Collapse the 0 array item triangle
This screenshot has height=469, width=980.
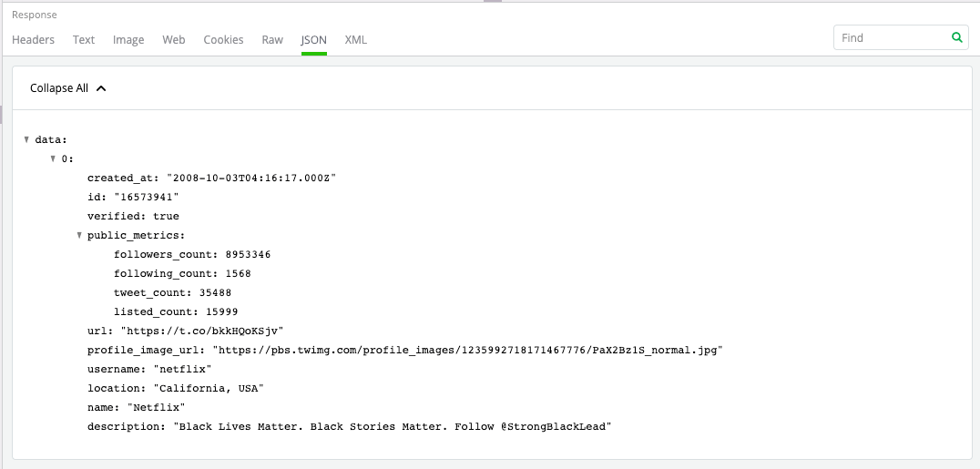(53, 158)
